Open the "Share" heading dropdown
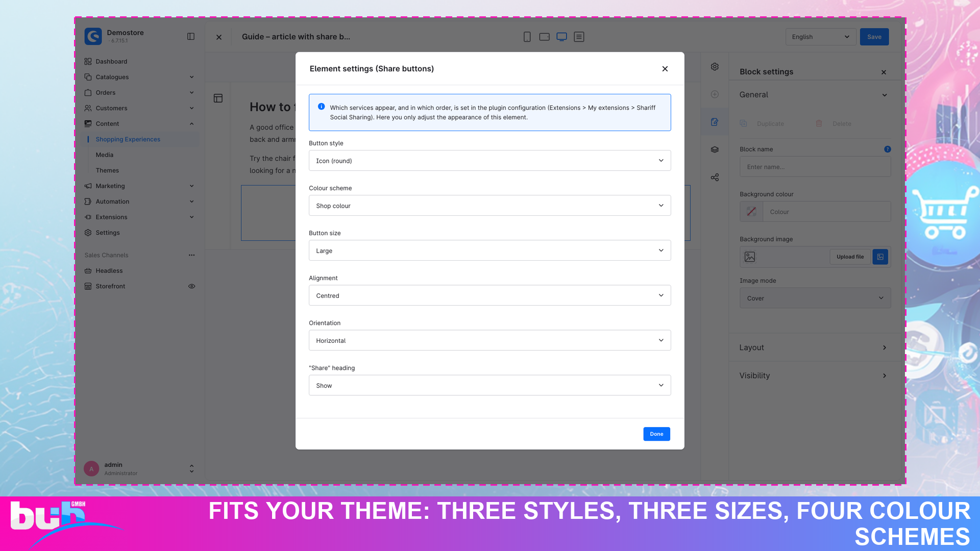This screenshot has height=551, width=980. [x=489, y=385]
